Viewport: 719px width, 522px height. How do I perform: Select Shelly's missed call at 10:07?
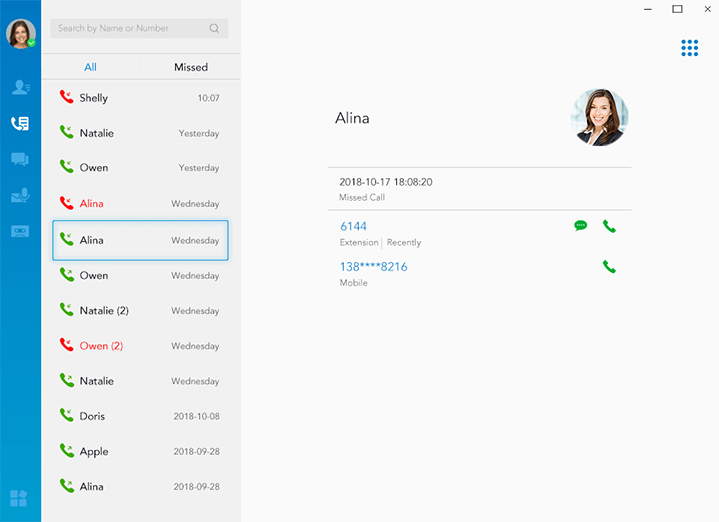coord(140,98)
